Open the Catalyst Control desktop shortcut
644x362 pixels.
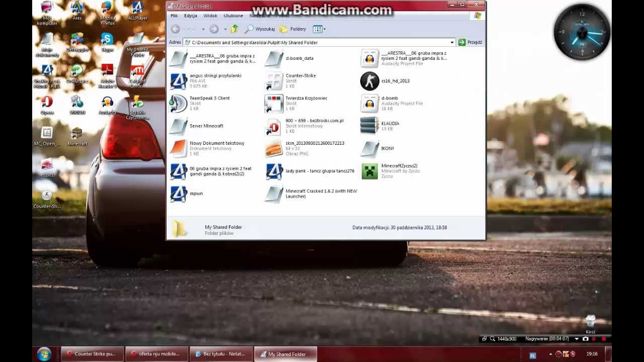point(137,76)
